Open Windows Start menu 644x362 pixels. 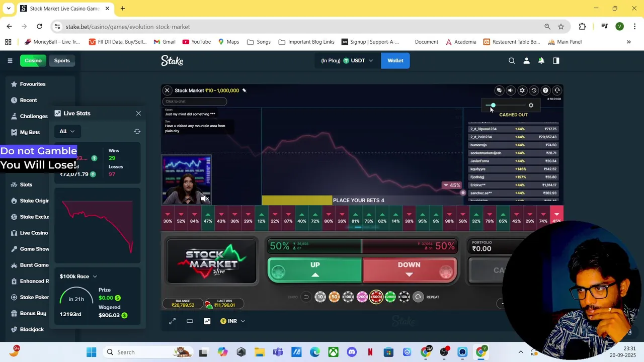91,352
